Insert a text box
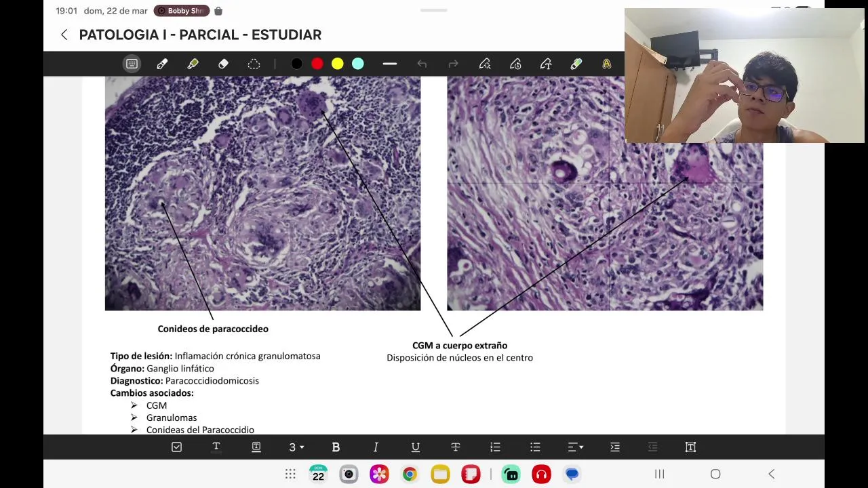The height and width of the screenshot is (488, 868). click(690, 447)
